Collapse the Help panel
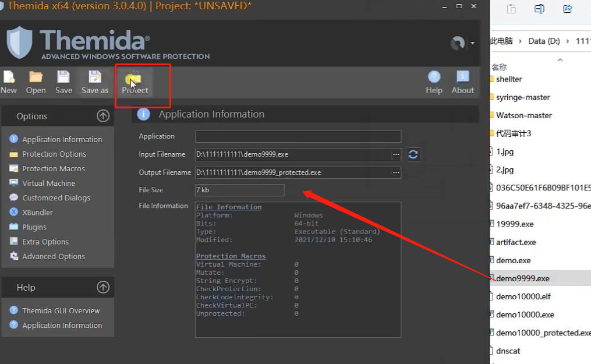 (x=103, y=288)
